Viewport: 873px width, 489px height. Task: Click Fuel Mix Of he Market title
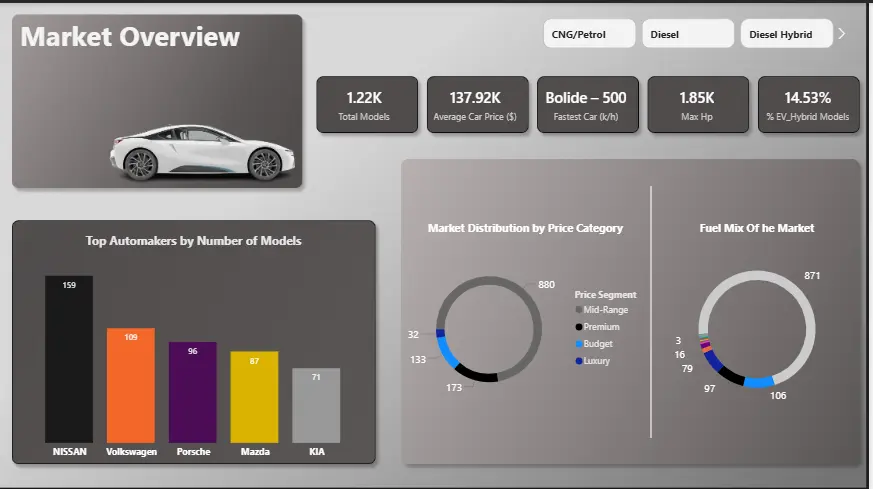tap(757, 228)
